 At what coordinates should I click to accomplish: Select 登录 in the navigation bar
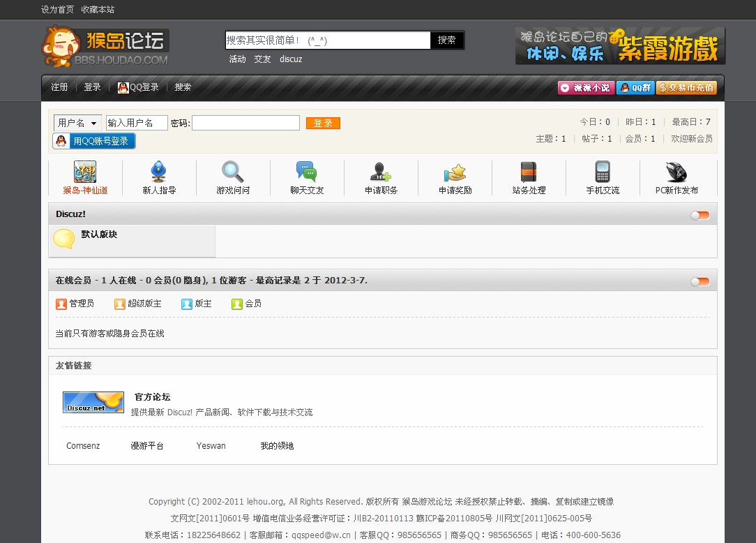[92, 87]
